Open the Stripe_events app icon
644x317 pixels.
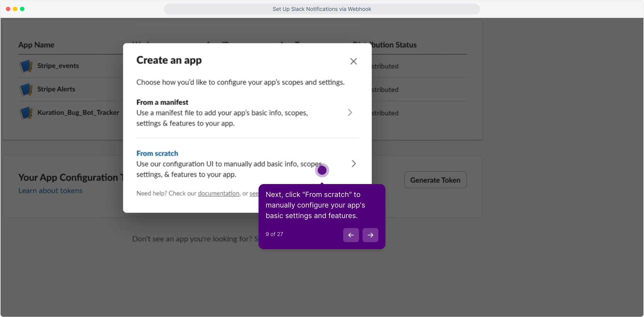point(26,66)
